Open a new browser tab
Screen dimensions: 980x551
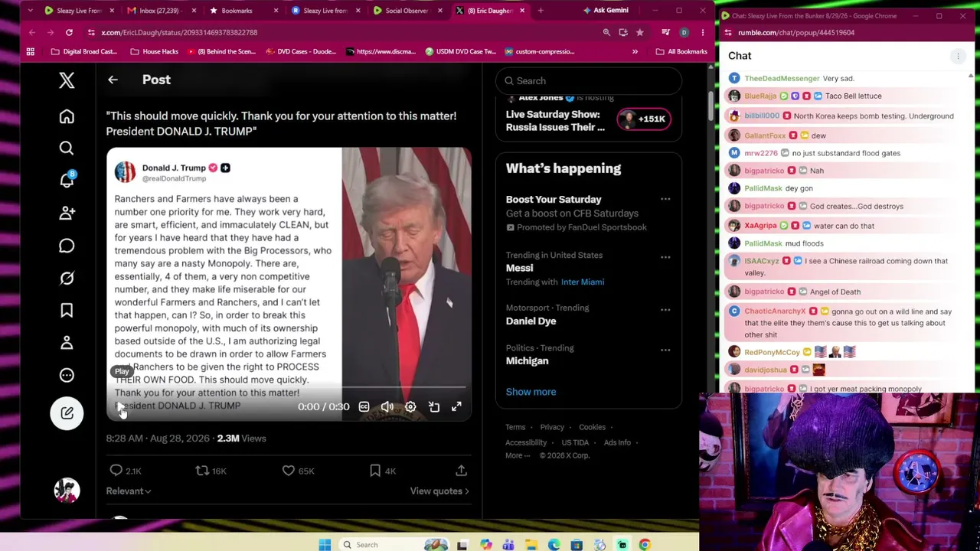pos(541,11)
